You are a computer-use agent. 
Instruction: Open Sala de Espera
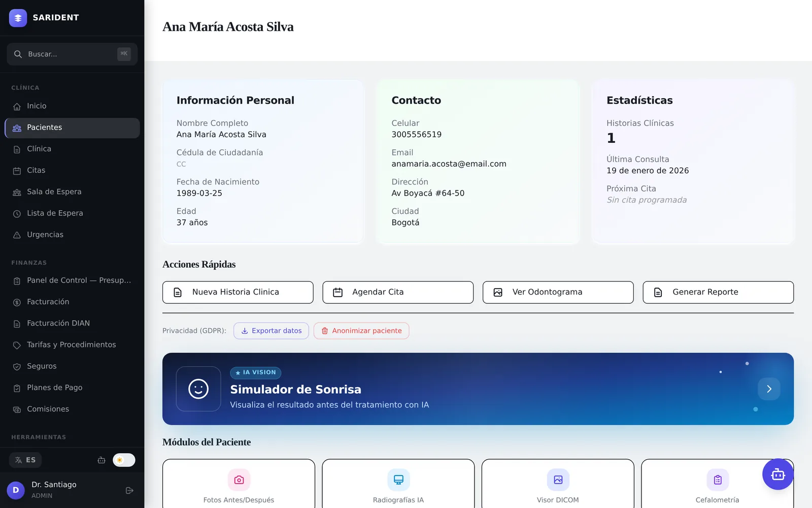(72, 192)
